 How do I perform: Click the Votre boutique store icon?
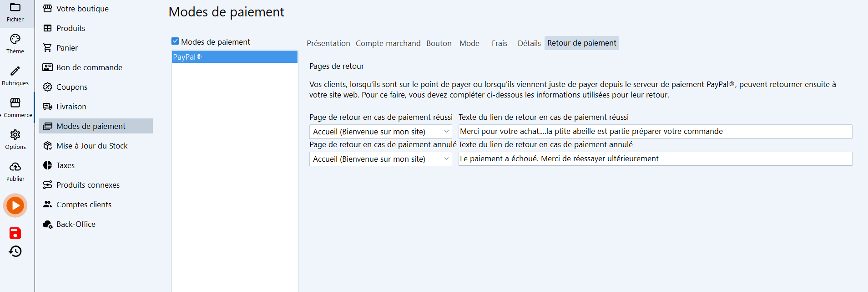(47, 9)
